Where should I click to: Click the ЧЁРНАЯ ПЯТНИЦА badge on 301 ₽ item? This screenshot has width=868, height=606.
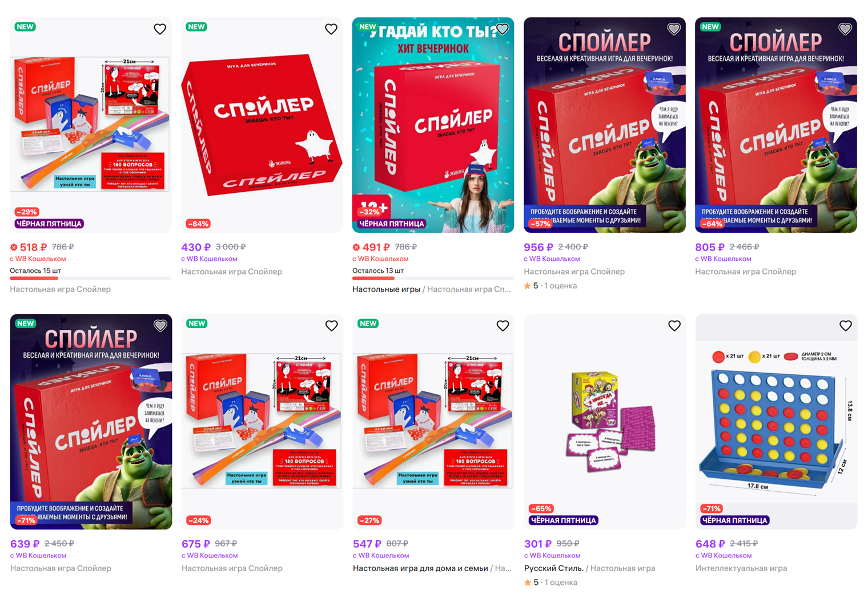(x=564, y=520)
